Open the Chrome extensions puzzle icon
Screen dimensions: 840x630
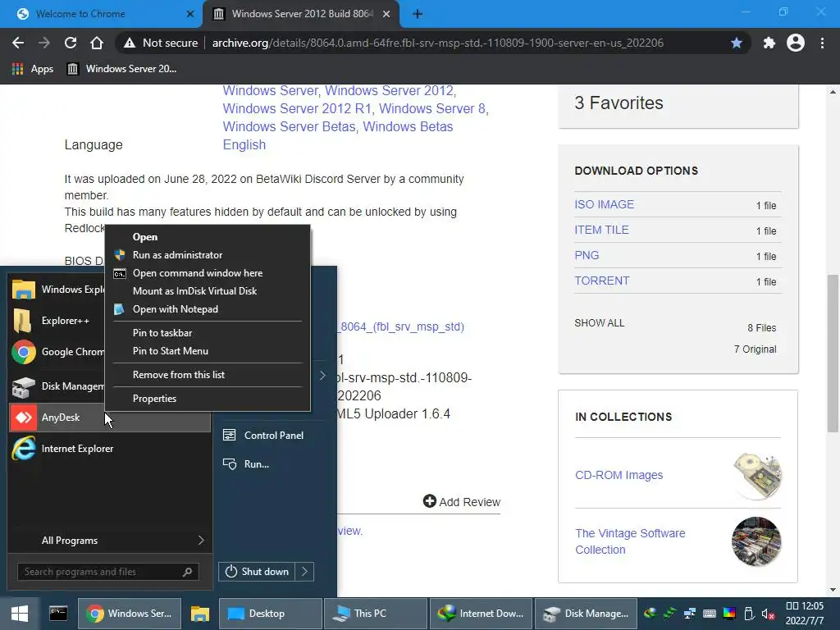click(769, 43)
